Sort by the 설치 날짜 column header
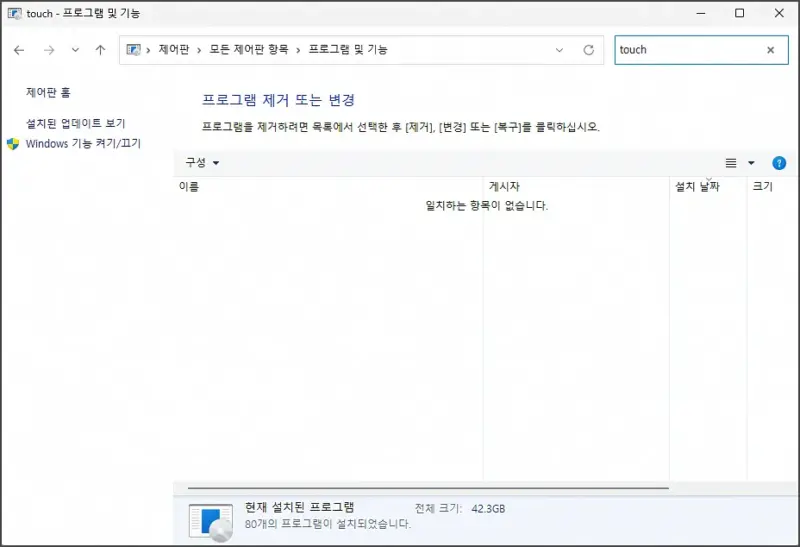Screen dimensions: 800x547 (708, 186)
